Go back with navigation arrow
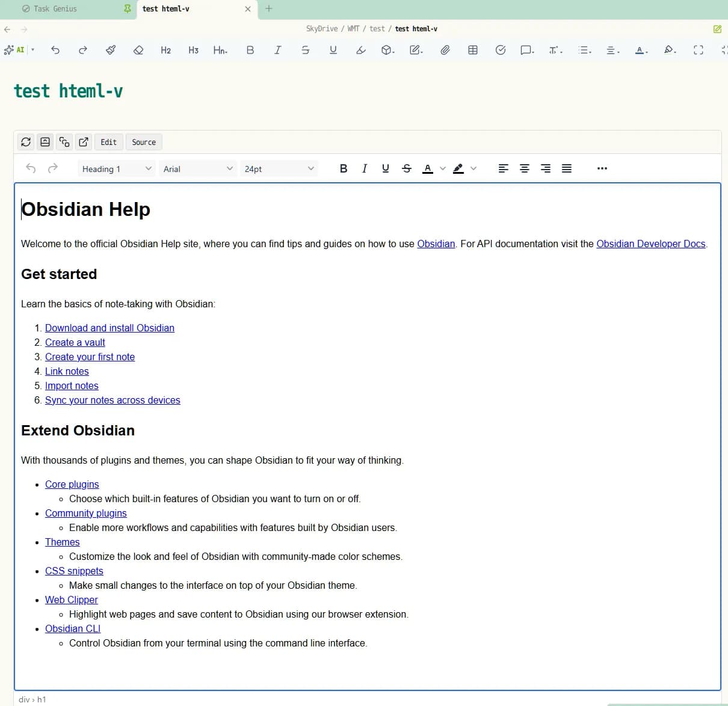The image size is (728, 706). coord(7,29)
